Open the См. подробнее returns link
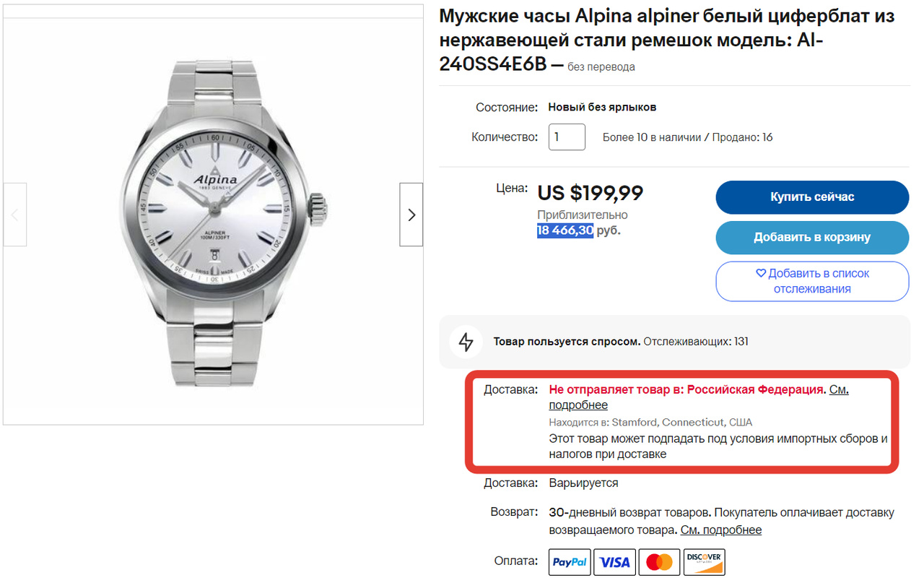The height and width of the screenshot is (583, 924). click(720, 530)
